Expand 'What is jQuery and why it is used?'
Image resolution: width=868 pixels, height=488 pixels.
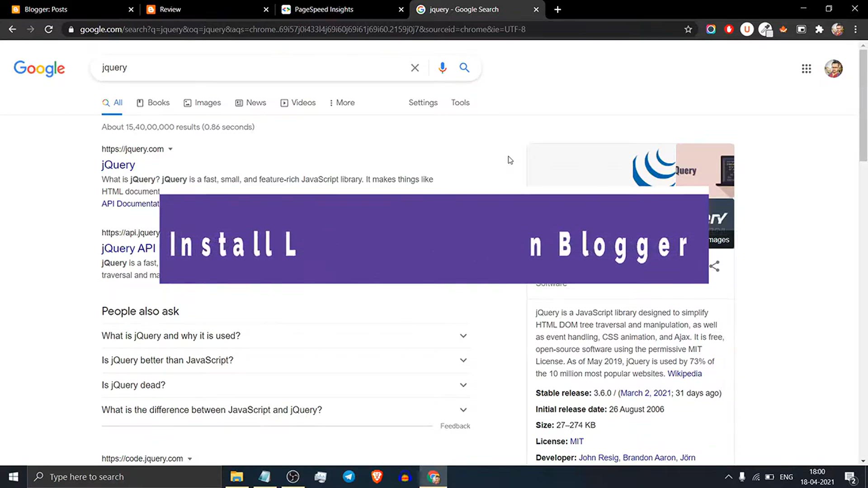click(x=286, y=336)
